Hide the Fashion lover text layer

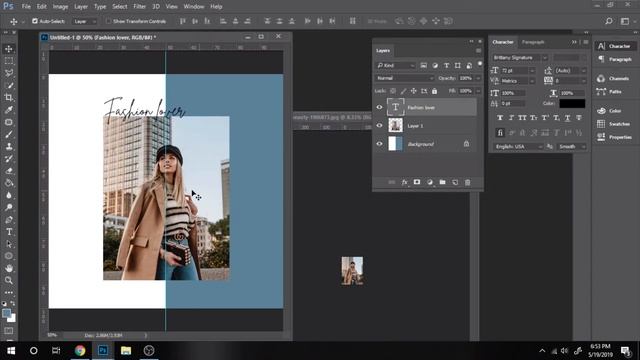click(379, 107)
